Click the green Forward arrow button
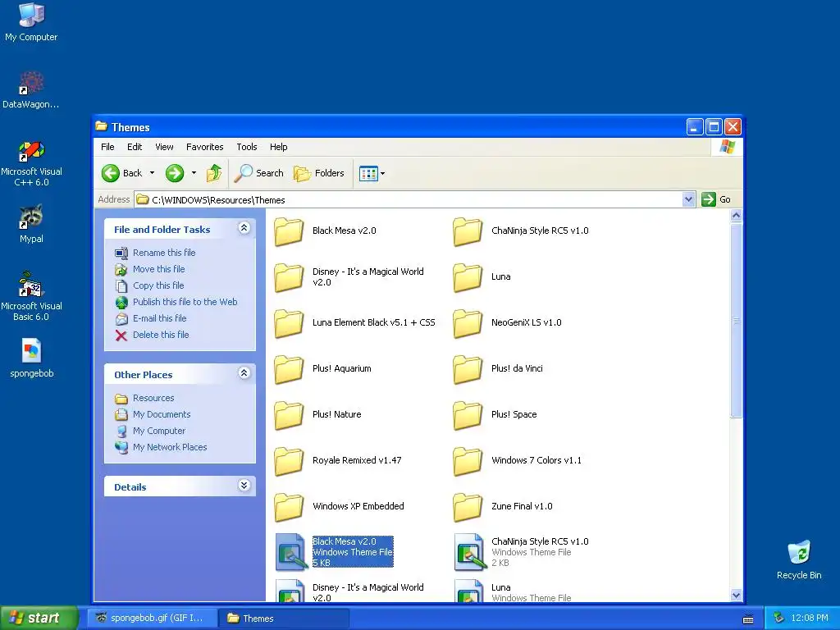Image resolution: width=840 pixels, height=630 pixels. (x=175, y=173)
